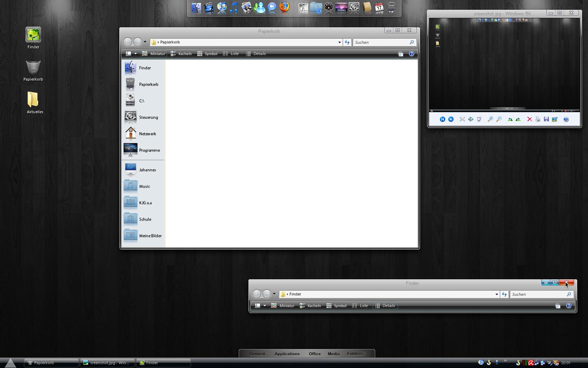Open the address dropdown in the Finder window
Viewport: 588px width, 368px height.
click(497, 294)
